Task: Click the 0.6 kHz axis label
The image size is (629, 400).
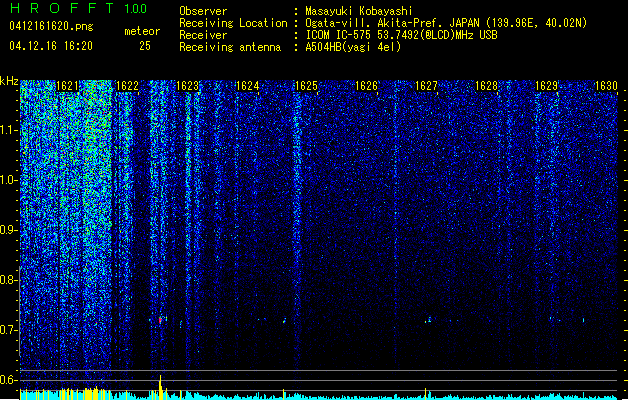Action: coord(9,380)
